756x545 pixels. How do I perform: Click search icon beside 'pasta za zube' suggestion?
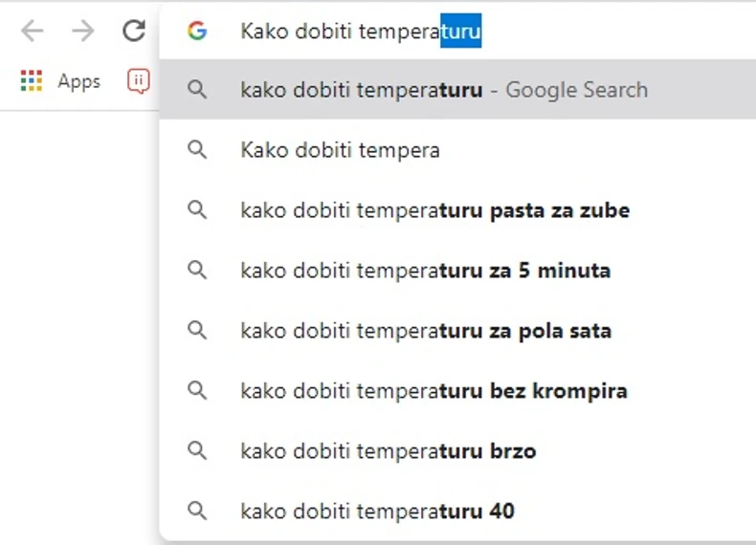[197, 210]
